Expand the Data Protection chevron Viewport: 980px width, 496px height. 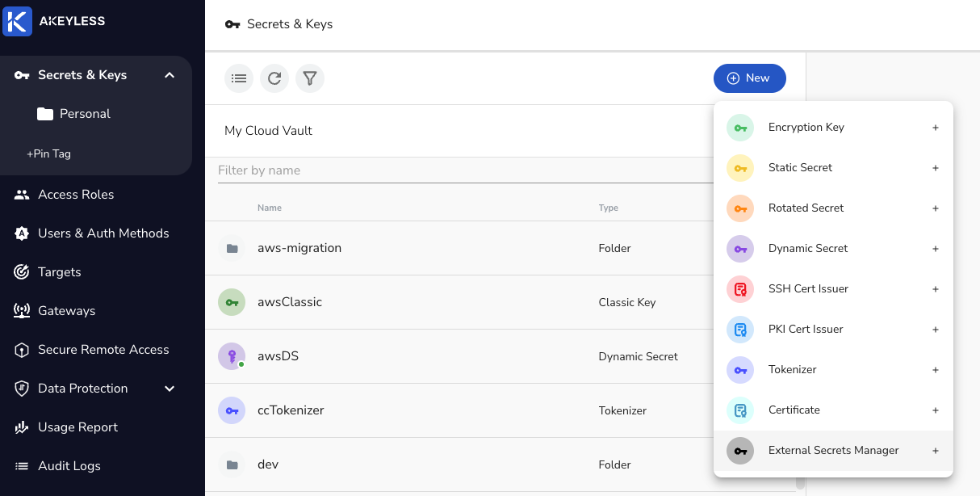170,389
